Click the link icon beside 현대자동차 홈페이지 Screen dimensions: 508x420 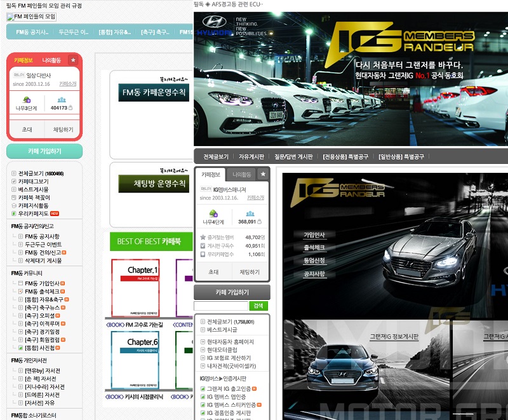click(x=203, y=342)
